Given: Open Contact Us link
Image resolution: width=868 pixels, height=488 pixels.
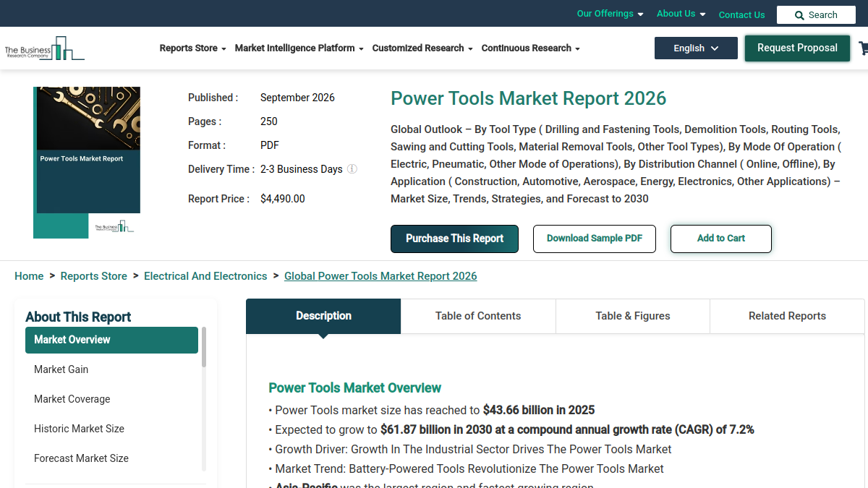Looking at the screenshot, I should 741,14.
